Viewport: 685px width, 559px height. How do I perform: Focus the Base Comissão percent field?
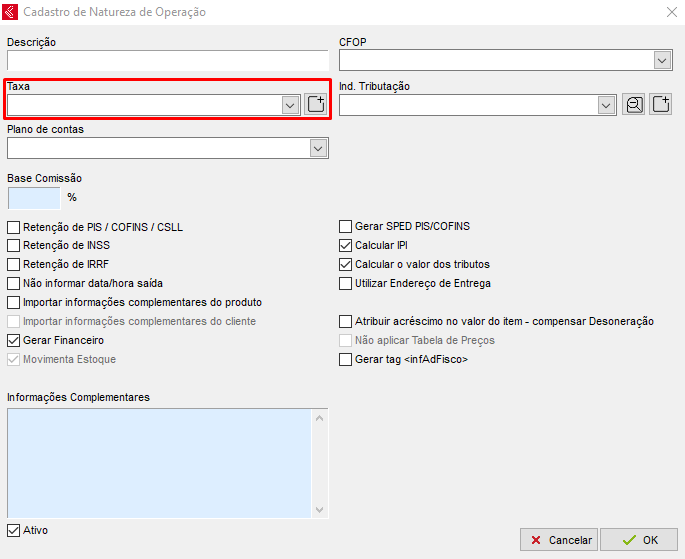click(34, 198)
